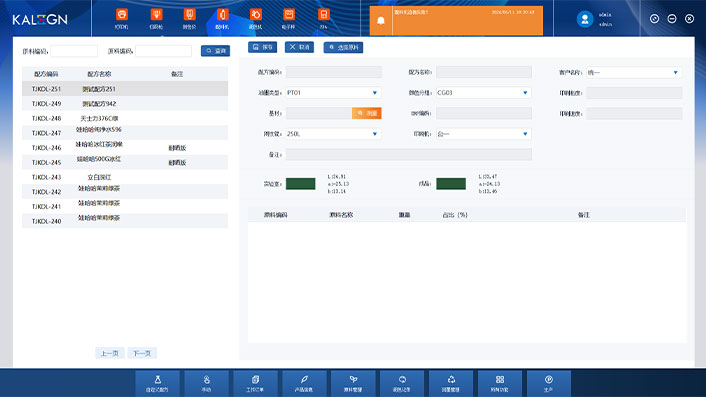Click the lab color green swatch on left
Screen dimensions: 706x397
pos(300,184)
